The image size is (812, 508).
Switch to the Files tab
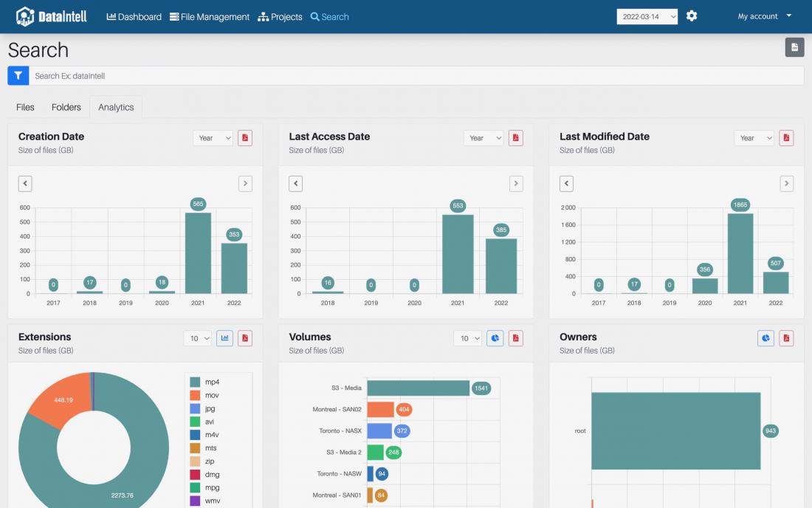coord(25,107)
